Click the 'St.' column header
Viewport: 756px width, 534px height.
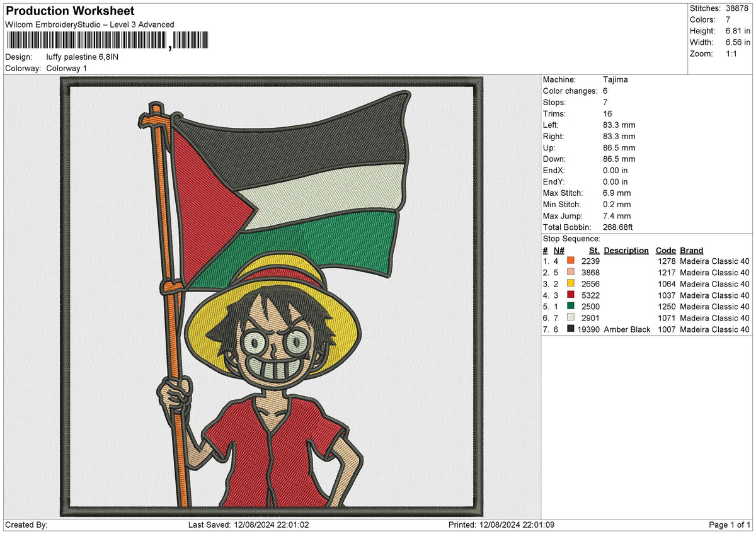point(594,250)
